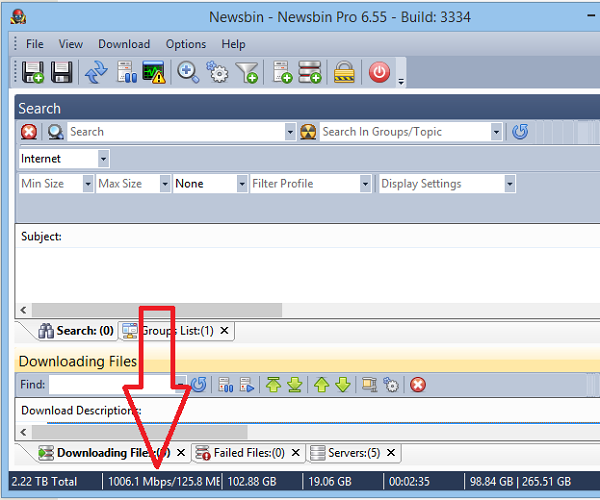Open the View menu
Image resolution: width=600 pixels, height=500 pixels.
tap(70, 44)
